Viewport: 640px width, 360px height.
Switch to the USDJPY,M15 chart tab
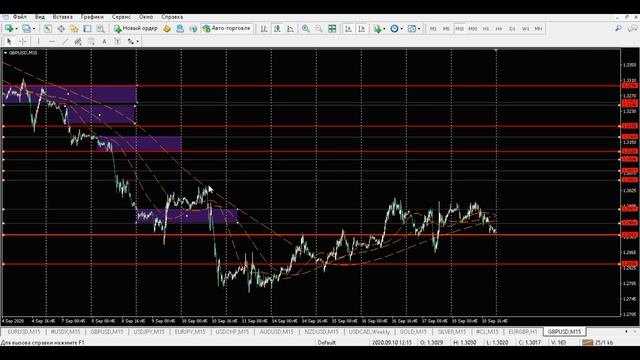point(149,332)
